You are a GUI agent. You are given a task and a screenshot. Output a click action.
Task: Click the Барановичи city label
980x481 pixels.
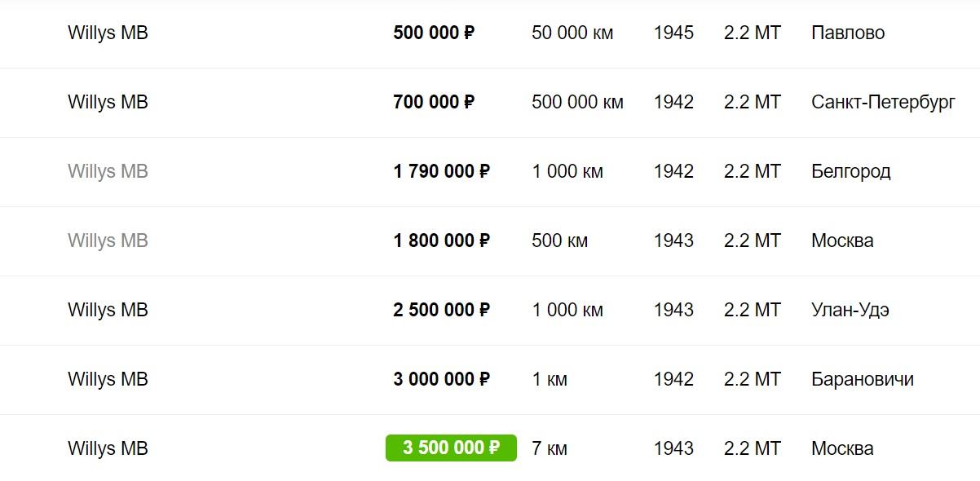(x=862, y=380)
